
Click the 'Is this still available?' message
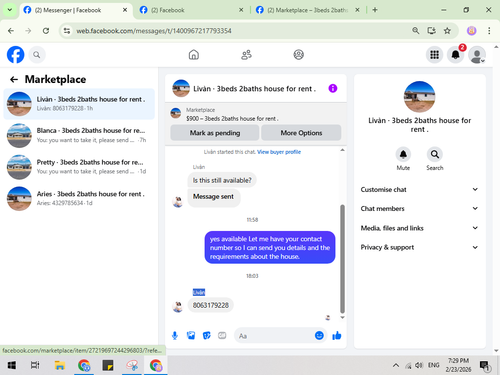point(222,180)
